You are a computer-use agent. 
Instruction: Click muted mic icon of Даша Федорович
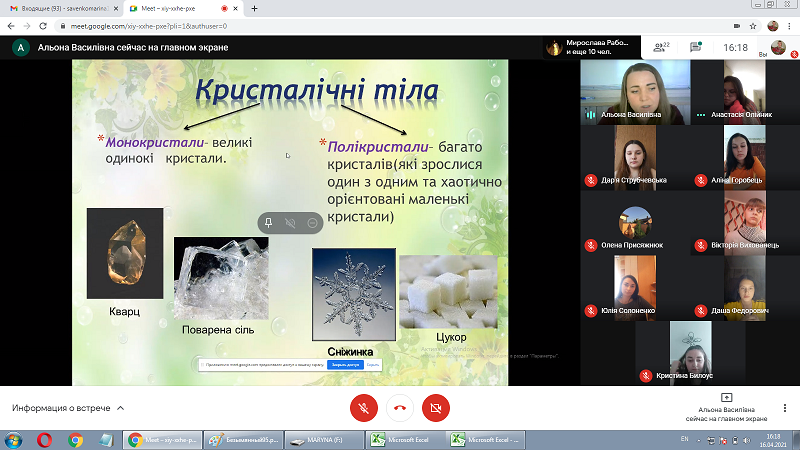tap(701, 311)
